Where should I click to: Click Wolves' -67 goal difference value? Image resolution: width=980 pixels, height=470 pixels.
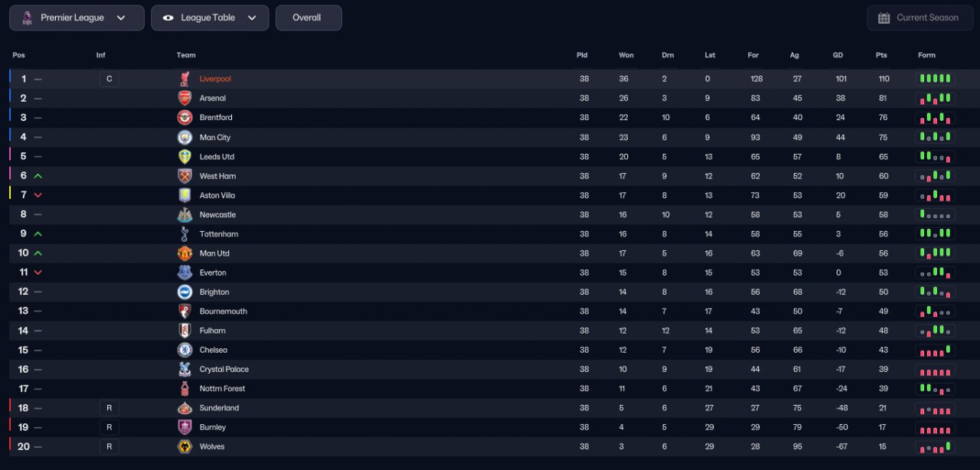pos(841,446)
